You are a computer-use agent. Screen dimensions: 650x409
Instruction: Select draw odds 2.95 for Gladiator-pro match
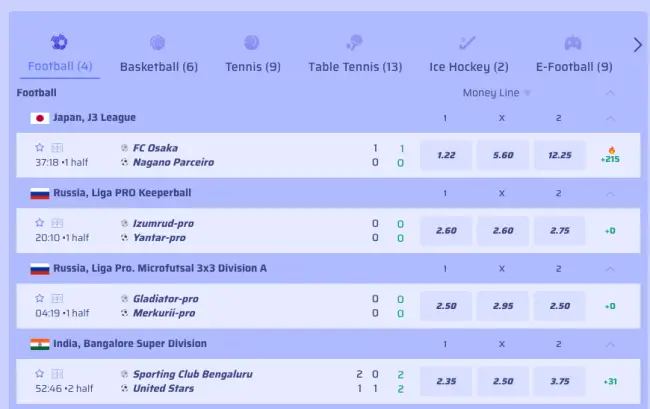point(503,305)
